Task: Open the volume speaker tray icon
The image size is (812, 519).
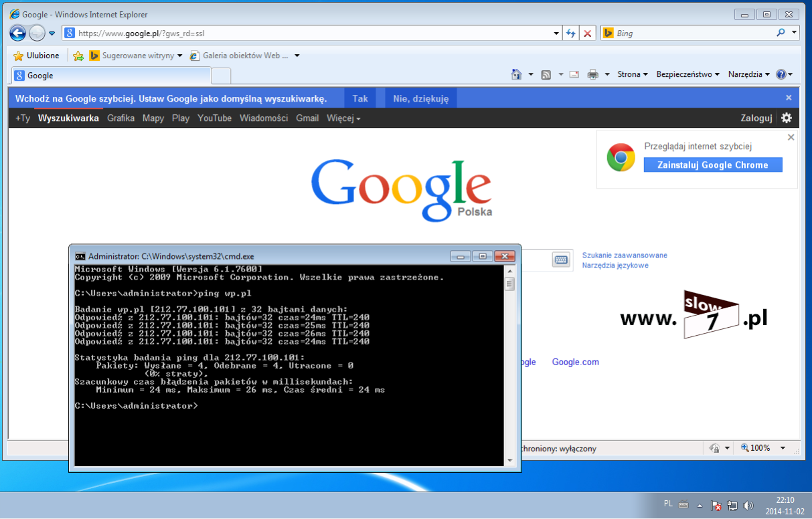Action: 748,506
